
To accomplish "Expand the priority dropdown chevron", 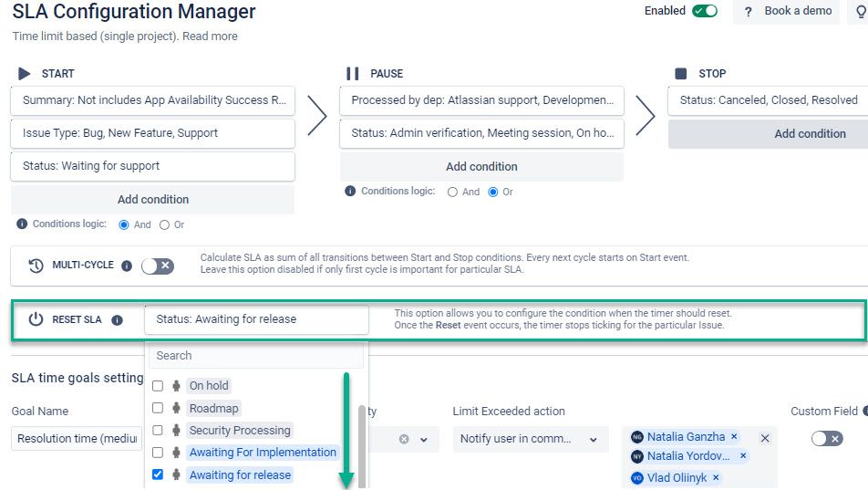I will (423, 440).
